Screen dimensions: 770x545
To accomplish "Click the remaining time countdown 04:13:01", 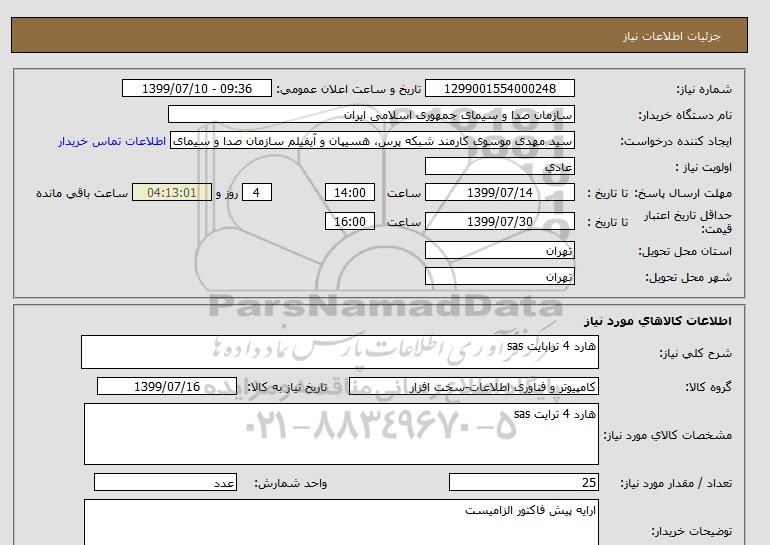I will [x=172, y=192].
